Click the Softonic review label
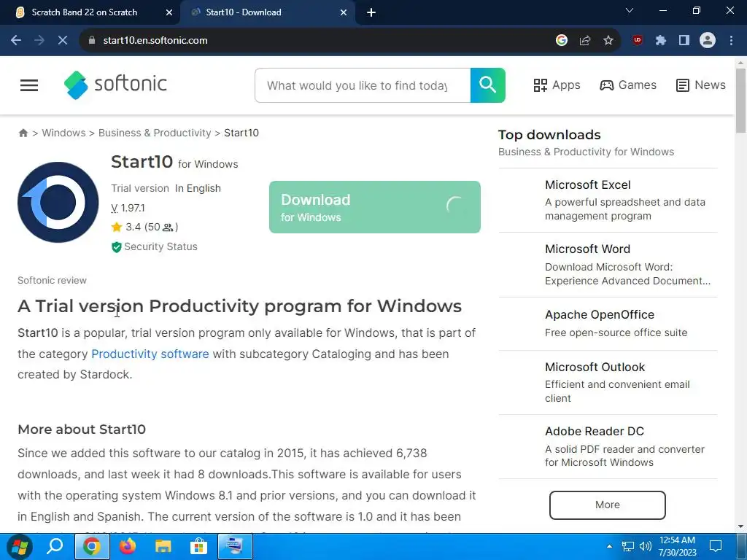The image size is (747, 560). click(x=53, y=281)
